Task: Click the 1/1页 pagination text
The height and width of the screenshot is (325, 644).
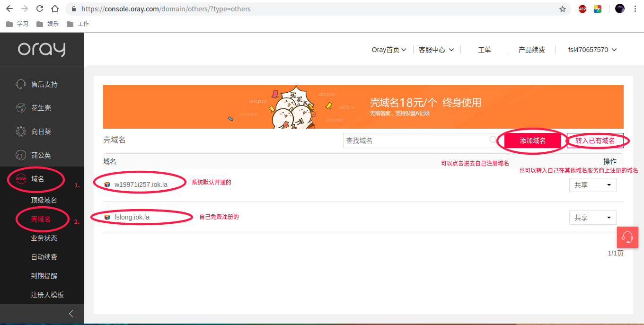Action: point(616,253)
